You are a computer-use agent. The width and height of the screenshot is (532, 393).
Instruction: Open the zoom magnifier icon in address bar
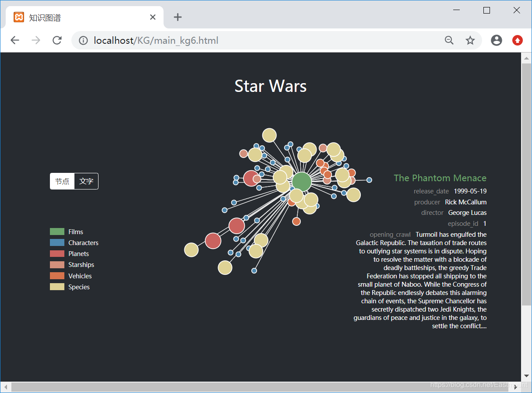point(449,41)
